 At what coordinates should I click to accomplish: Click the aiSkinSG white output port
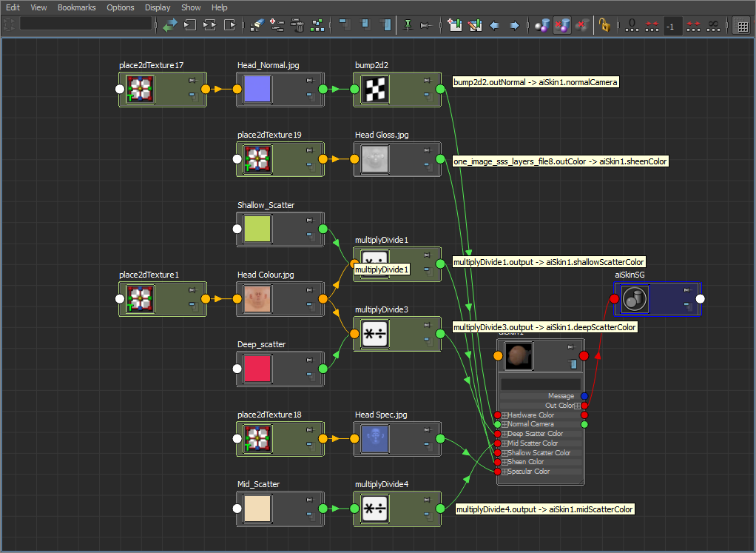tap(700, 298)
